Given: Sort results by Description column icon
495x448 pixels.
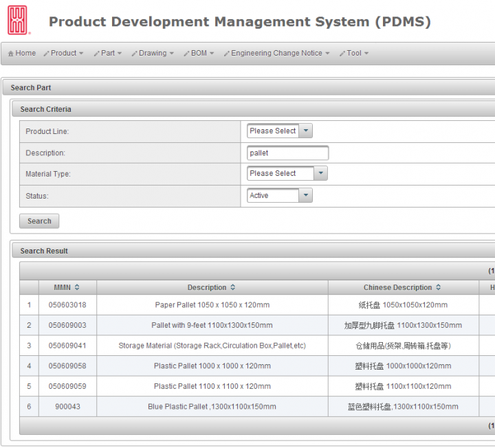Looking at the screenshot, I should 233,287.
